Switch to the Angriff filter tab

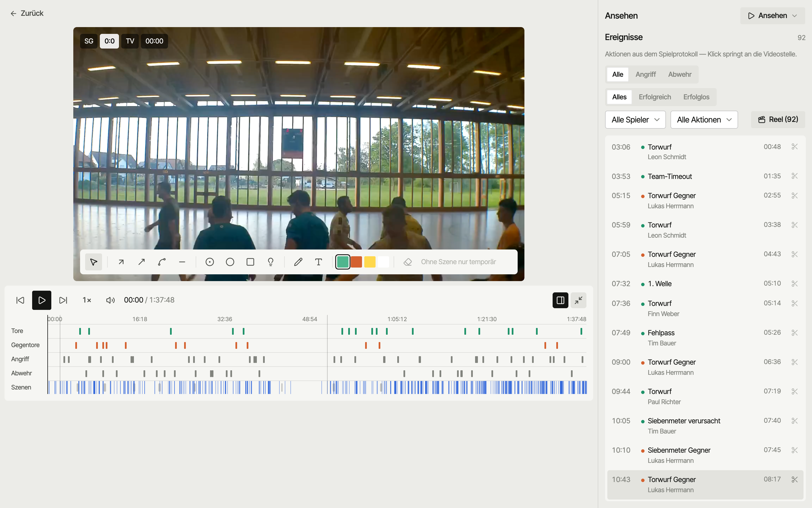[645, 74]
